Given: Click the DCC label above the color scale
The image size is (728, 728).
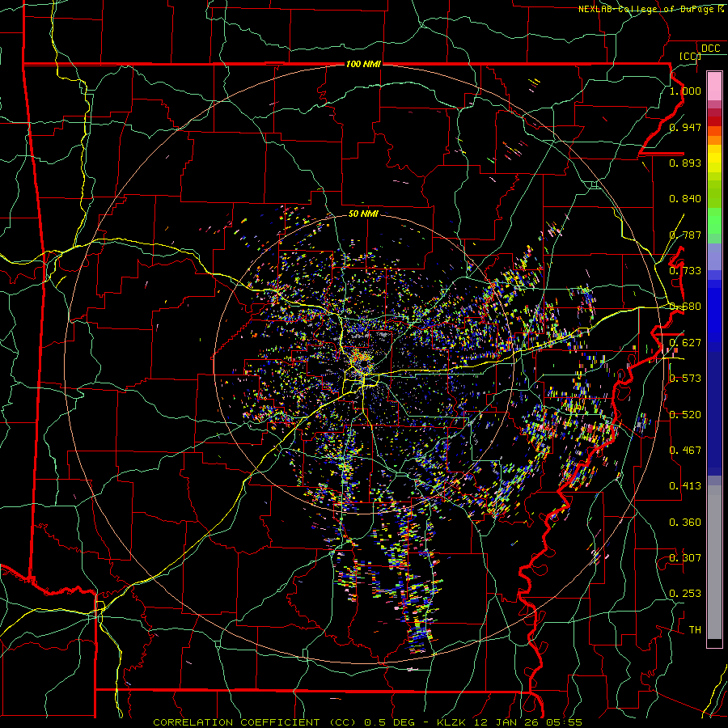Looking at the screenshot, I should pos(711,49).
